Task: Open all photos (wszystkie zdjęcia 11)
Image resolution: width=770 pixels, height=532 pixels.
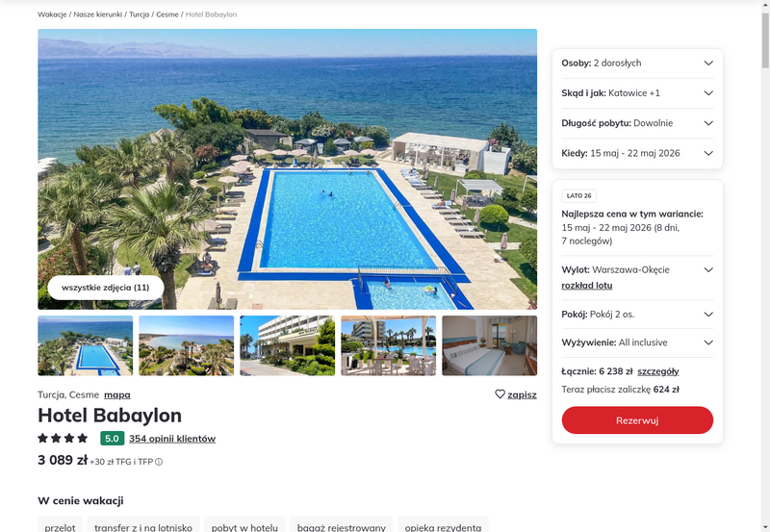Action: (106, 288)
